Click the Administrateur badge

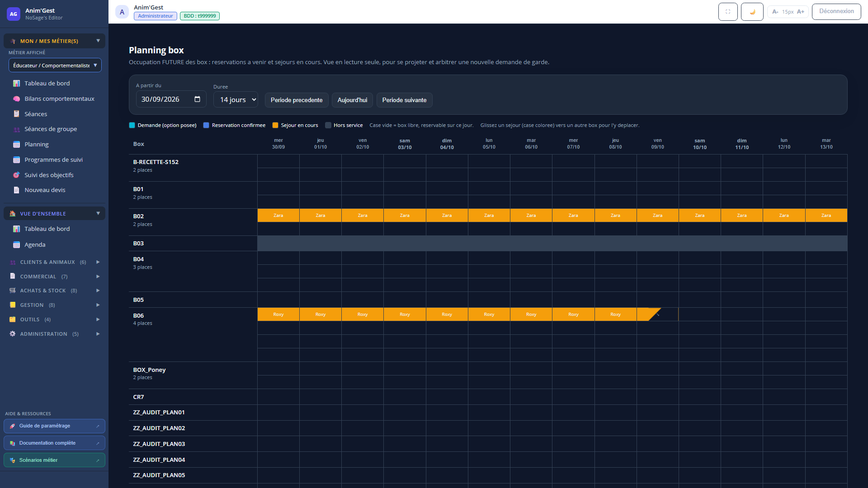156,16
